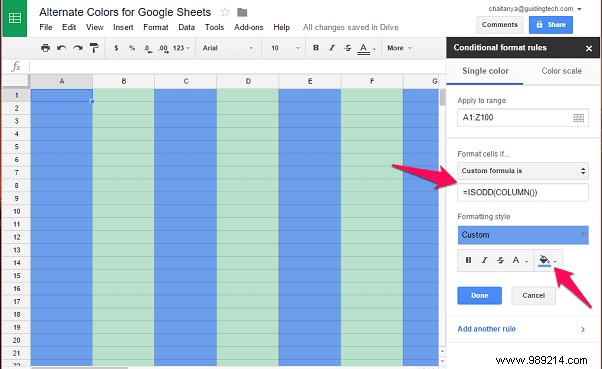Viewport: 602px width, 369px height.
Task: Click the Add another rule link
Action: pos(486,329)
